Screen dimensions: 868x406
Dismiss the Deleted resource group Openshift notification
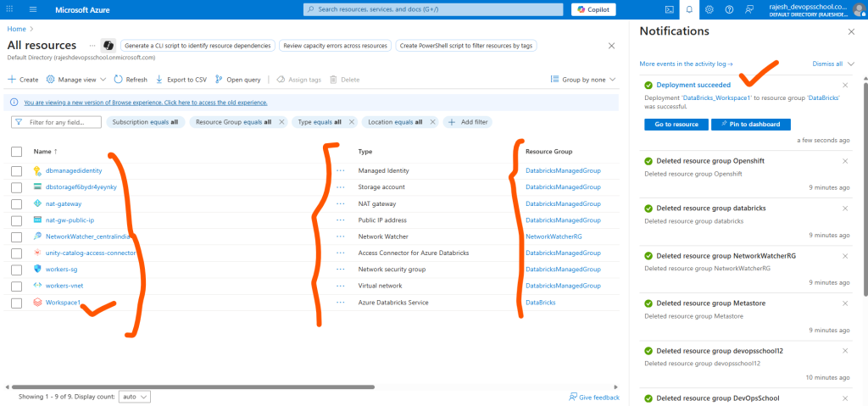(x=845, y=161)
